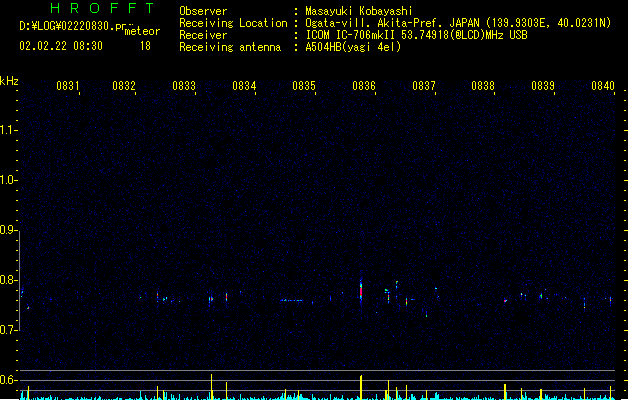
Task: Click the 0836 time marker
Action: pos(364,85)
